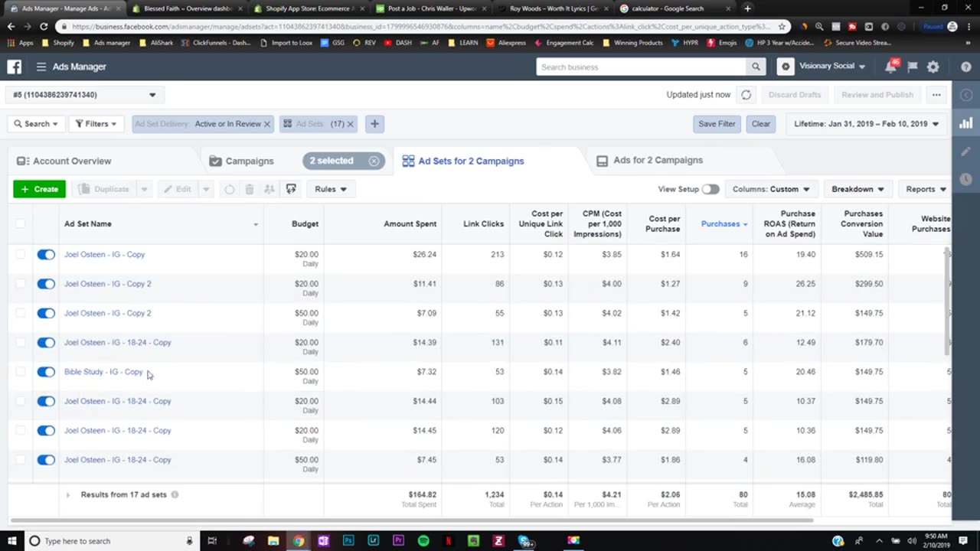Image resolution: width=980 pixels, height=551 pixels.
Task: Open the Filters dropdown
Action: click(97, 124)
